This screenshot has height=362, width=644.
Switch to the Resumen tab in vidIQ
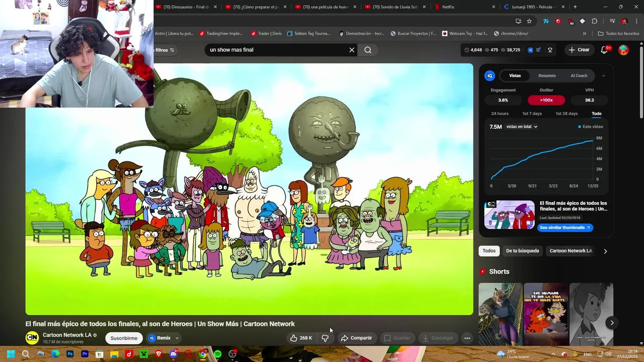[547, 75]
